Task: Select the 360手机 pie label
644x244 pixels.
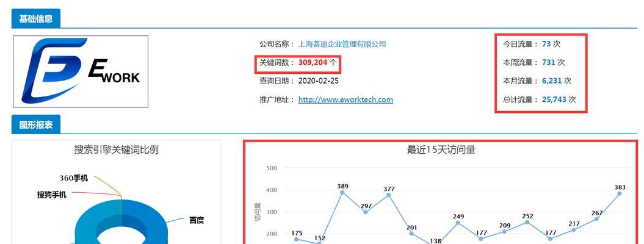Action: [73, 178]
